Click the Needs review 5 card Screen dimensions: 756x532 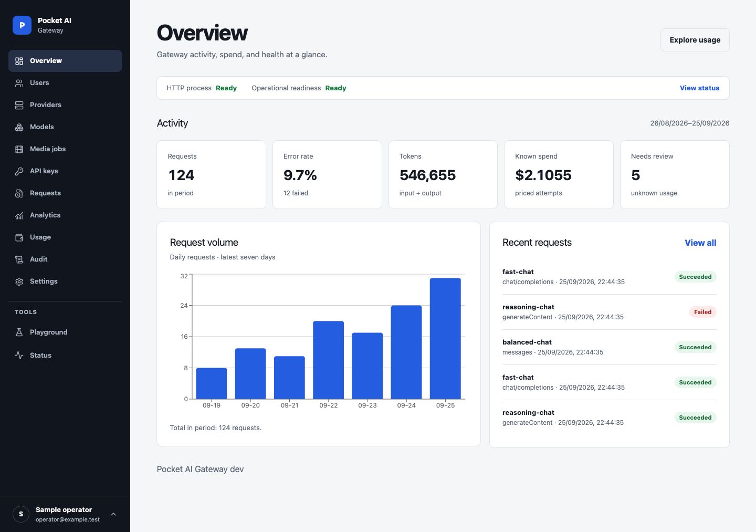pos(675,174)
